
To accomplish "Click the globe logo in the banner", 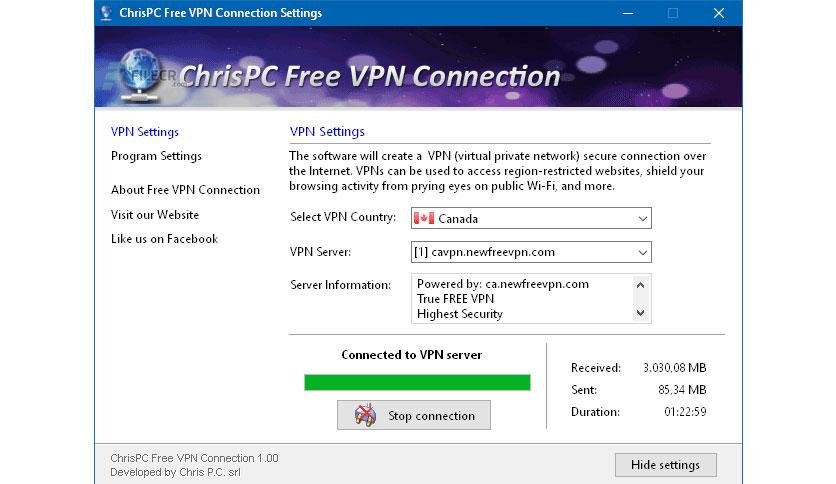I will (139, 75).
